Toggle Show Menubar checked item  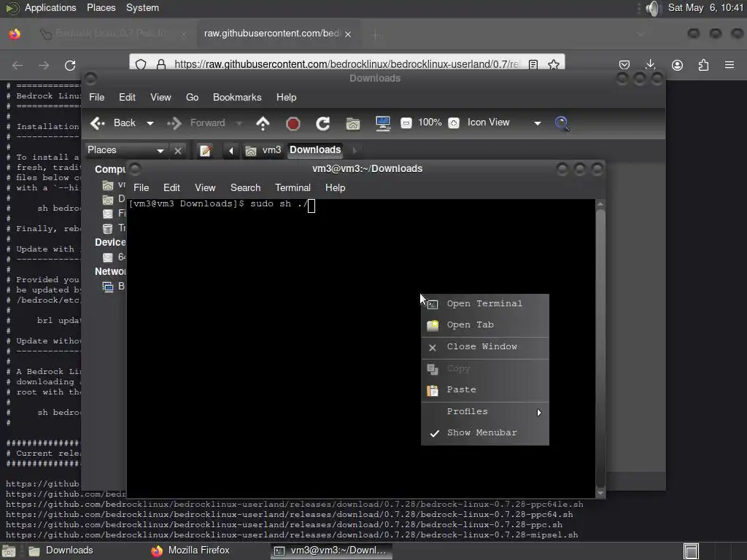(485, 433)
